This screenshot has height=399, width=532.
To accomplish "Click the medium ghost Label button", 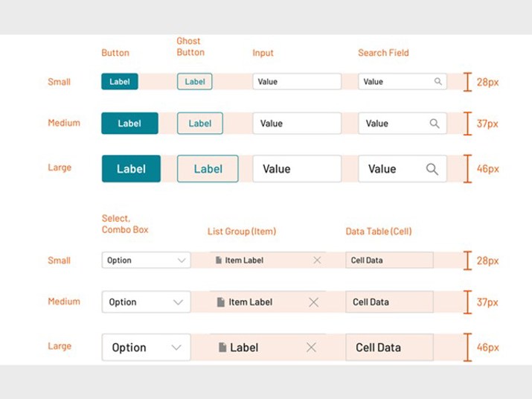I will click(200, 124).
